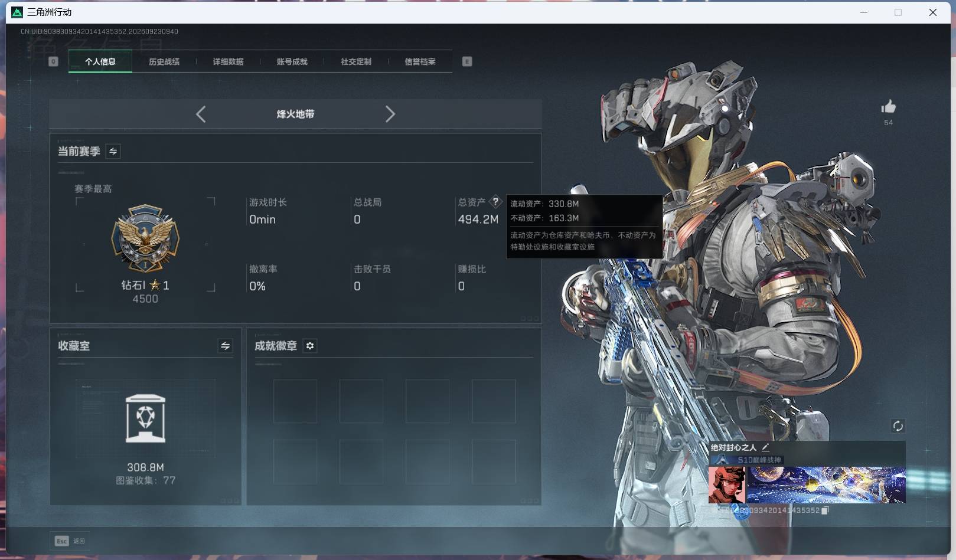
Task: Click the 总资产 value 494.2M
Action: click(478, 220)
